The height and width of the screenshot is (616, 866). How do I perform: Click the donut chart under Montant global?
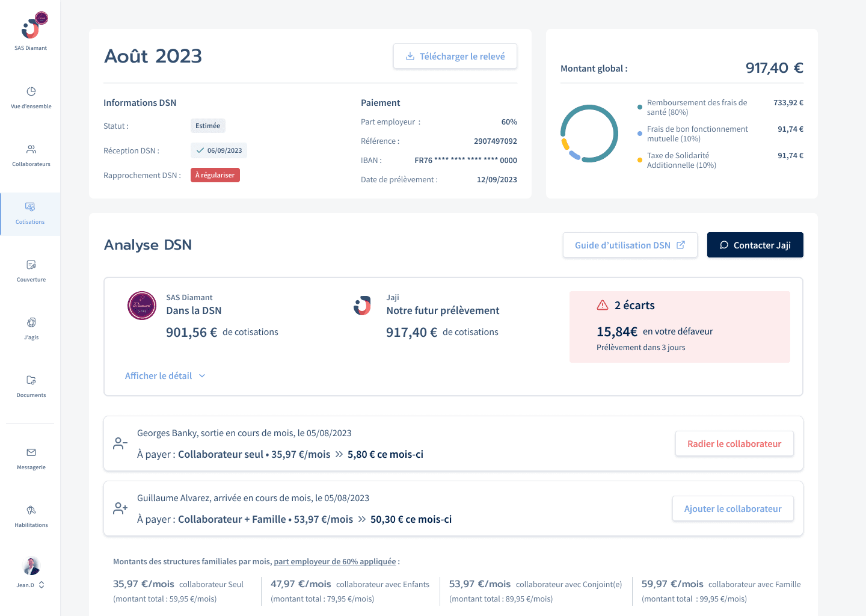(x=589, y=134)
